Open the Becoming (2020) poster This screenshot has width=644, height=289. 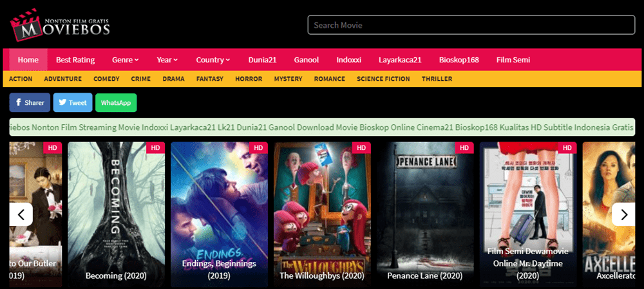click(116, 214)
